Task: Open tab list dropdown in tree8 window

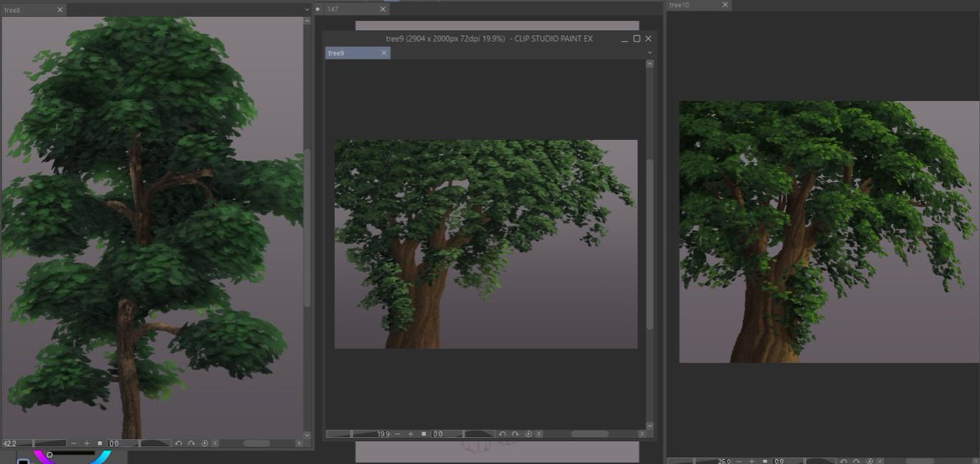Action: pos(307,9)
